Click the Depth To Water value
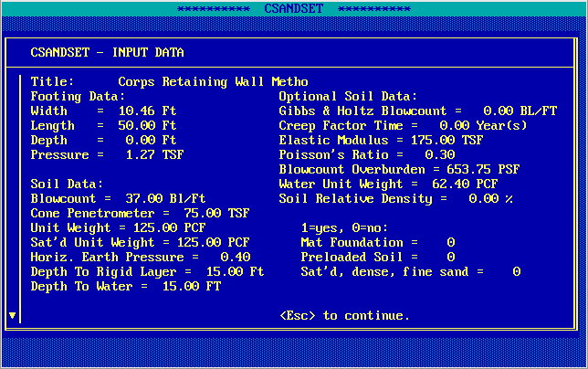The width and height of the screenshot is (588, 369). pos(158,286)
